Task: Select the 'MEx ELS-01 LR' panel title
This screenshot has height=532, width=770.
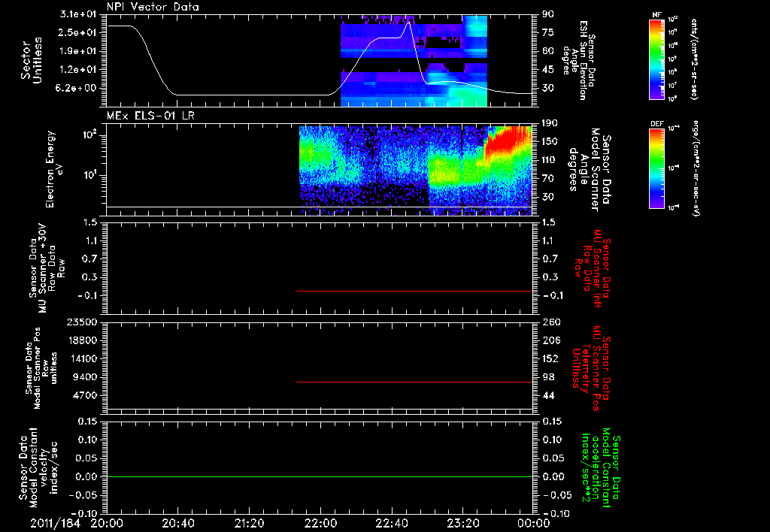Action: [150, 116]
